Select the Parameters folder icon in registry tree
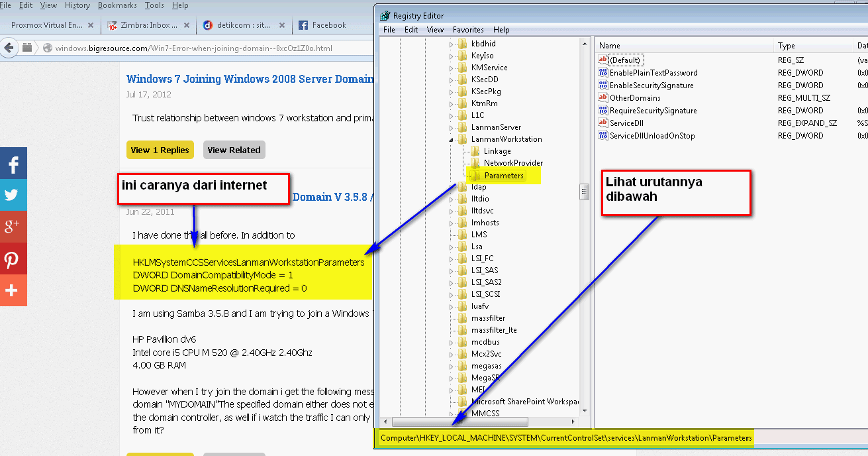Screen dimensions: 868x456 coord(475,176)
